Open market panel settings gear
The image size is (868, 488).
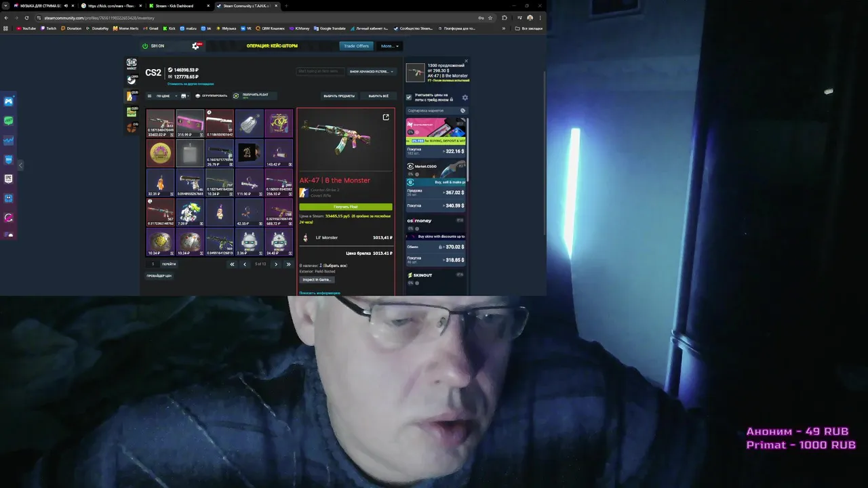coord(465,98)
